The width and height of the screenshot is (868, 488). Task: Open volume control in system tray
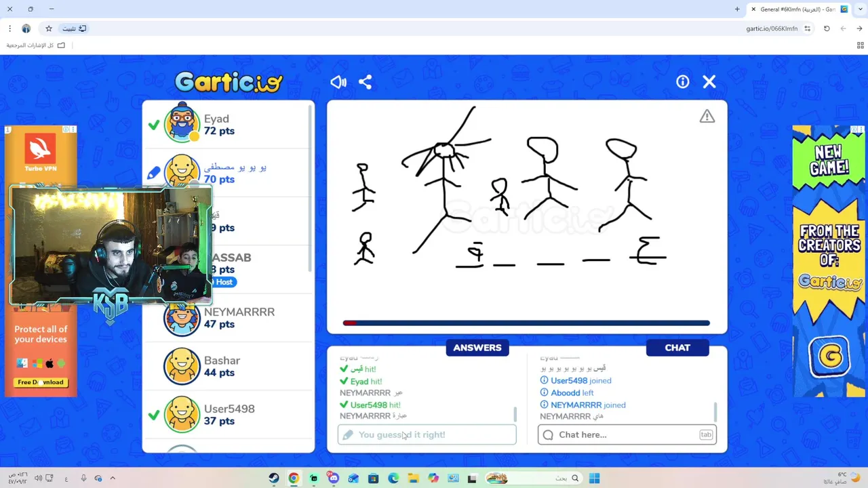tap(39, 478)
